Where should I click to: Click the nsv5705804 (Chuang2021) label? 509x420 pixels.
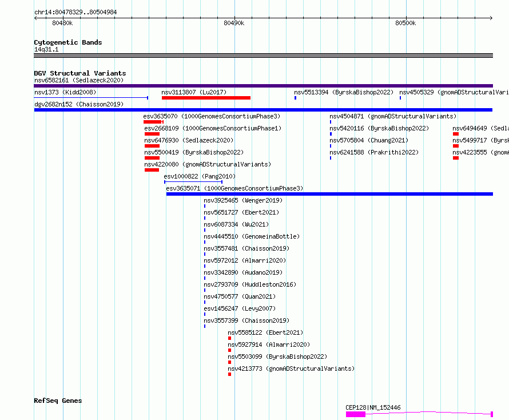[x=369, y=140]
